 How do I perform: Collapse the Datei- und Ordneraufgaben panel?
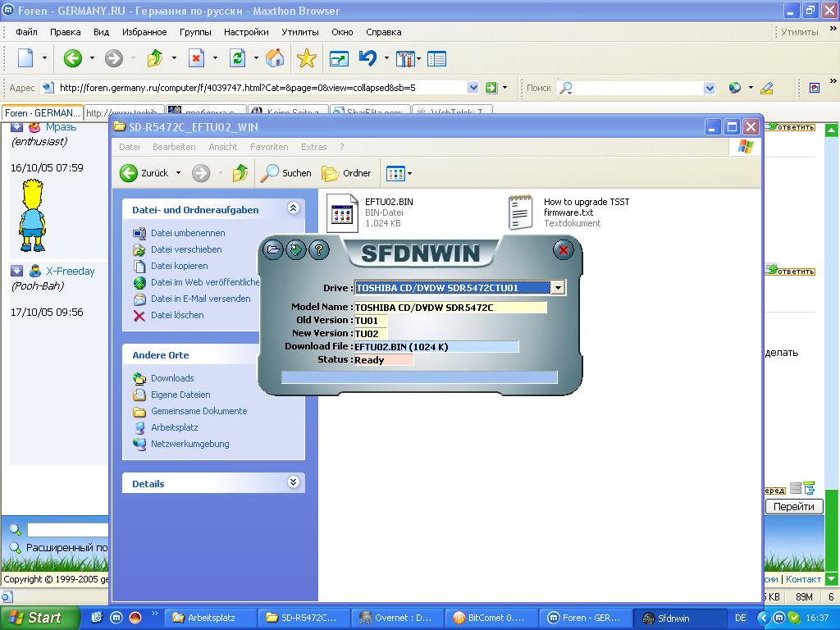[293, 208]
